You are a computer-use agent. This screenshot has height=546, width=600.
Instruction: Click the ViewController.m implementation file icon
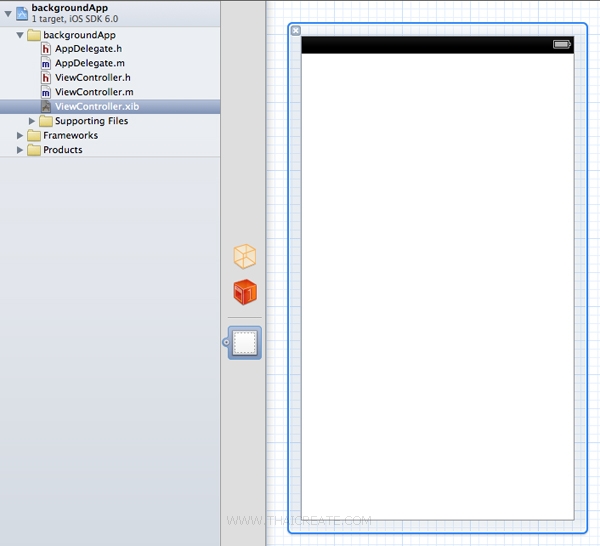tap(46, 93)
